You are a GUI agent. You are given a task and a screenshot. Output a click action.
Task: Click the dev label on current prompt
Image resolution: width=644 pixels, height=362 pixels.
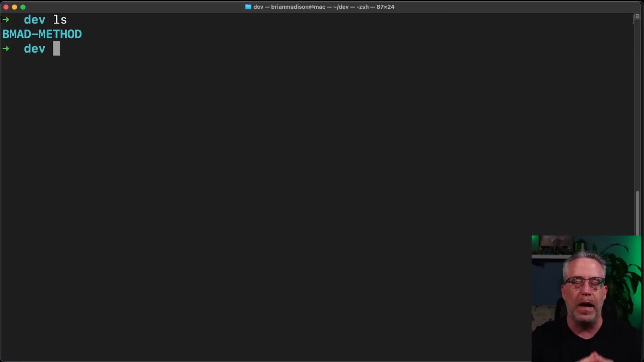coord(35,49)
